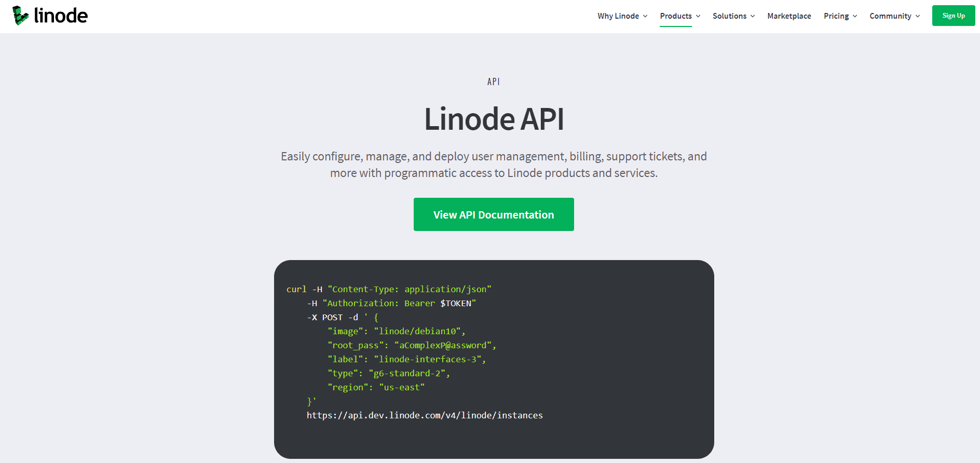
Task: Expand the Why Linode chevron arrow
Action: [645, 16]
